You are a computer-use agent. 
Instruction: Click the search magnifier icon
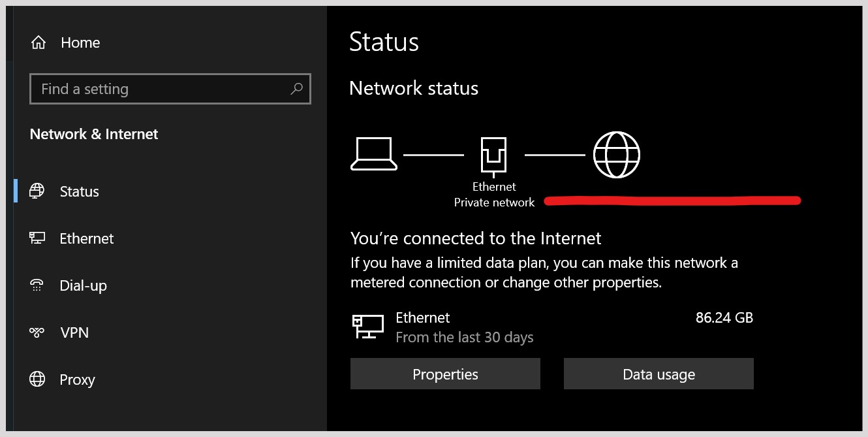tap(296, 89)
